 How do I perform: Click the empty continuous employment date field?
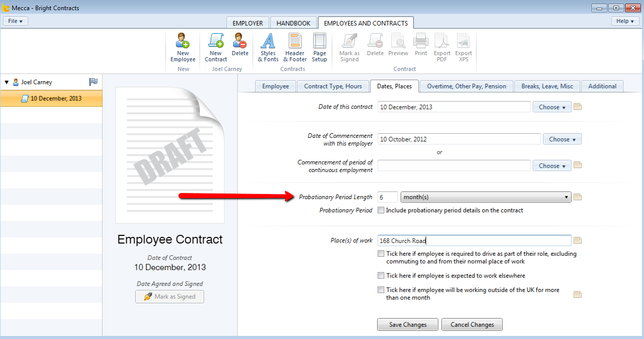(454, 166)
